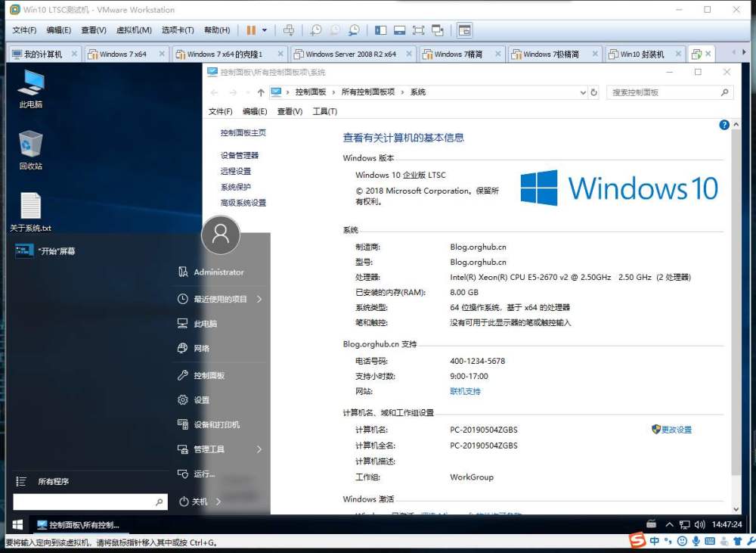Switch to Windows Server 2008 R2 x64 tab
This screenshot has height=553, width=756.
[351, 54]
